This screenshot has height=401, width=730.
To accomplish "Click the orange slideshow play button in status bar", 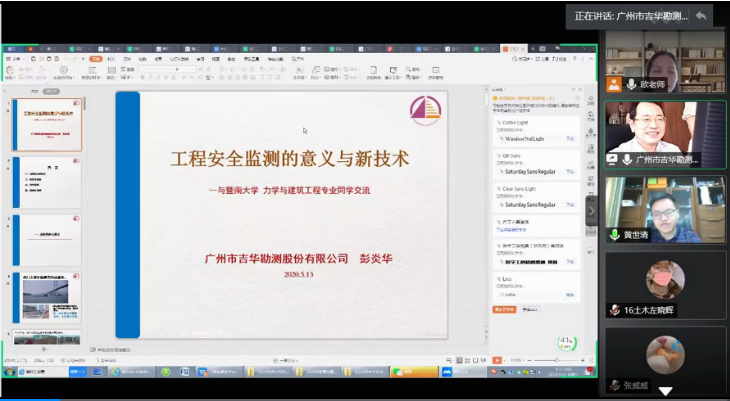I will click(497, 360).
